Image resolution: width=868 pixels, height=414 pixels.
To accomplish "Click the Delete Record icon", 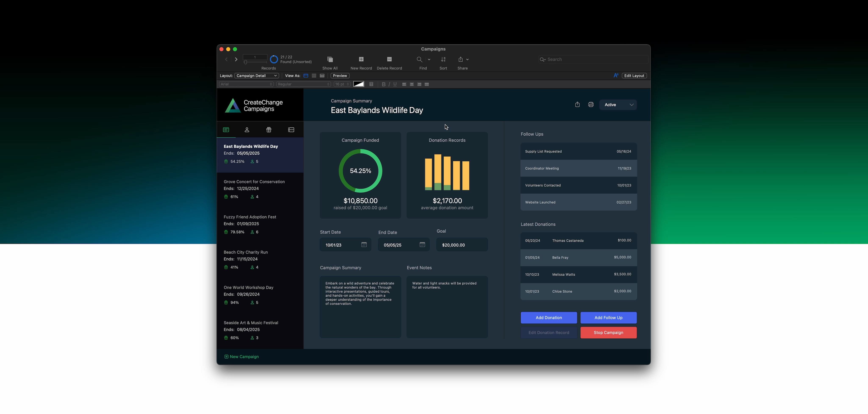I will coord(389,59).
